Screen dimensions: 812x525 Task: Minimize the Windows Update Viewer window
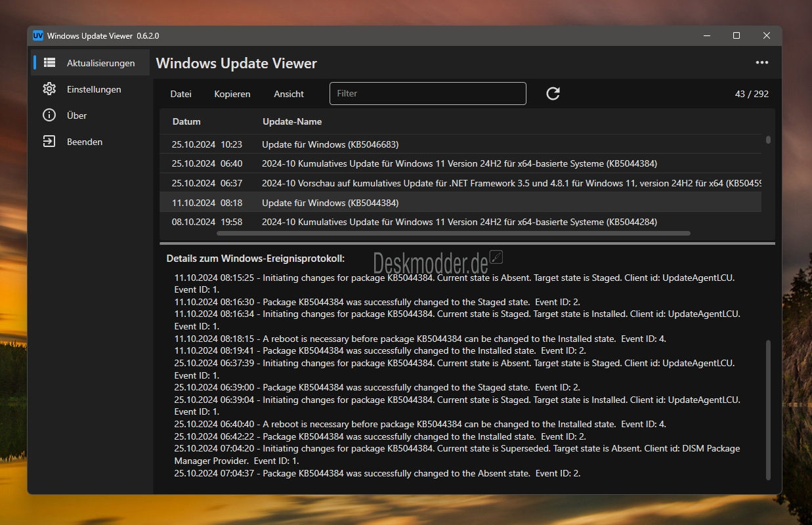(706, 35)
